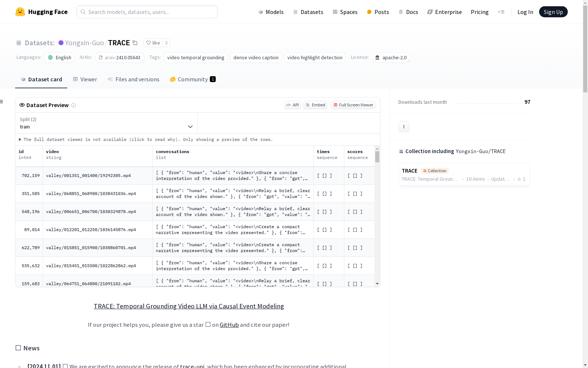Switch to the Viewer tab
Image resolution: width=588 pixels, height=368 pixels.
[x=85, y=79]
